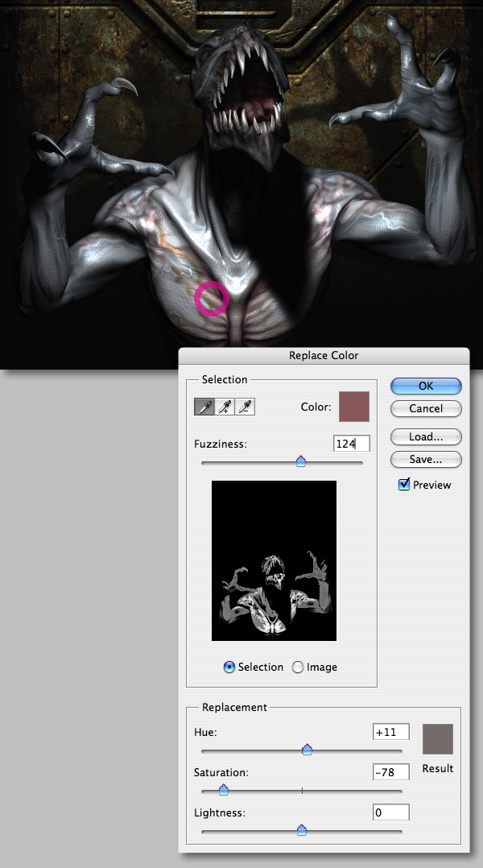The height and width of the screenshot is (868, 483).
Task: Choose the Selection radio button
Action: [229, 667]
